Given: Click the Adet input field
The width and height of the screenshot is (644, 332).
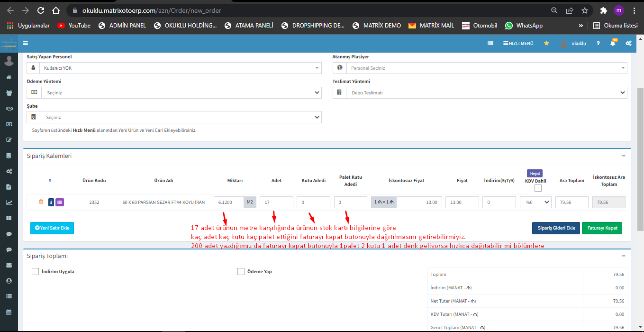Looking at the screenshot, I should pos(276,203).
